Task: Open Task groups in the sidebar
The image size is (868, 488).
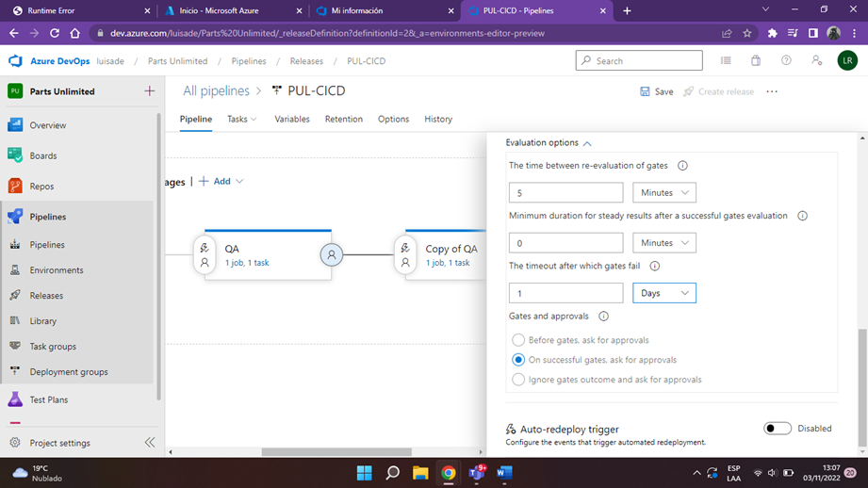Action: pos(53,347)
